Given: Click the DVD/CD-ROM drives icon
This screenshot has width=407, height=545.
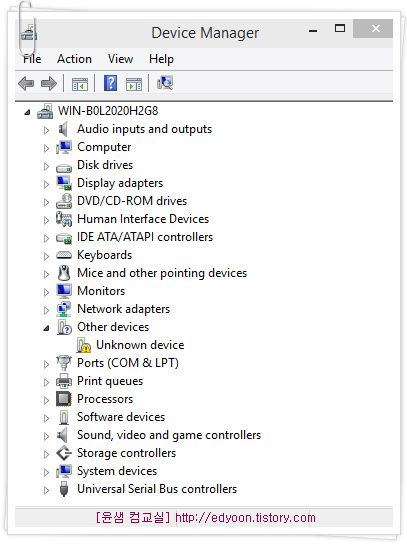Looking at the screenshot, I should pos(64,201).
